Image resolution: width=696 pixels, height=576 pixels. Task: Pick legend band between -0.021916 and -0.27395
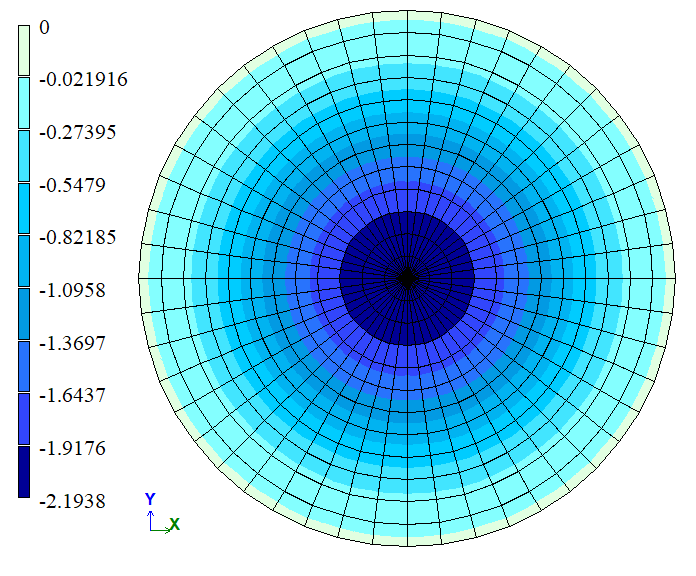click(x=25, y=104)
